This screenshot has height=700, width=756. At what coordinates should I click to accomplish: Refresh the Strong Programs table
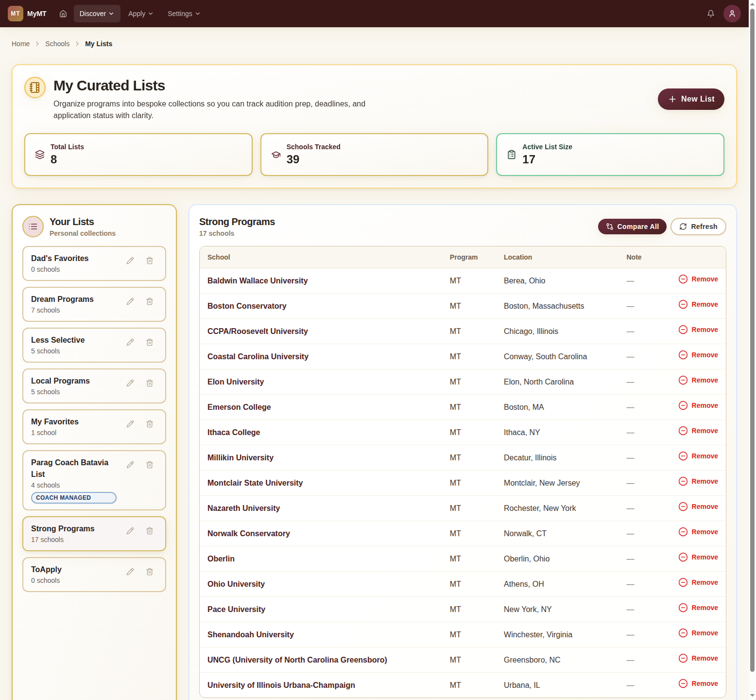[698, 227]
